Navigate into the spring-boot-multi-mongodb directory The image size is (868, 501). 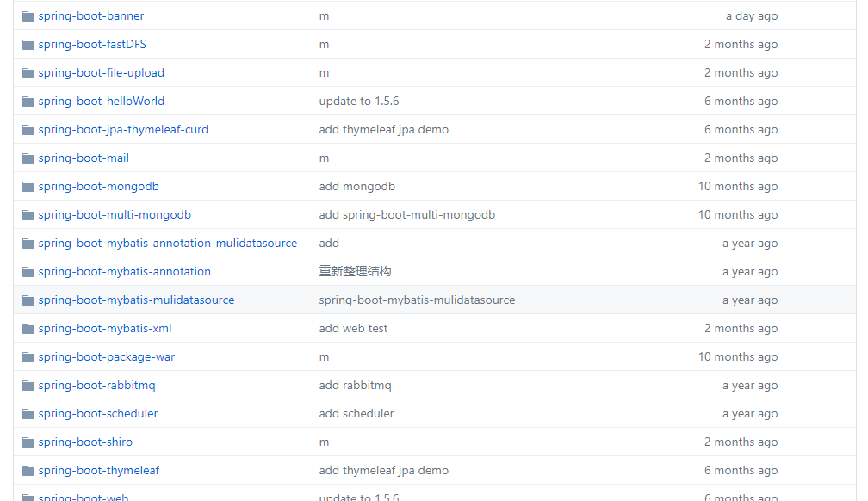pos(115,215)
